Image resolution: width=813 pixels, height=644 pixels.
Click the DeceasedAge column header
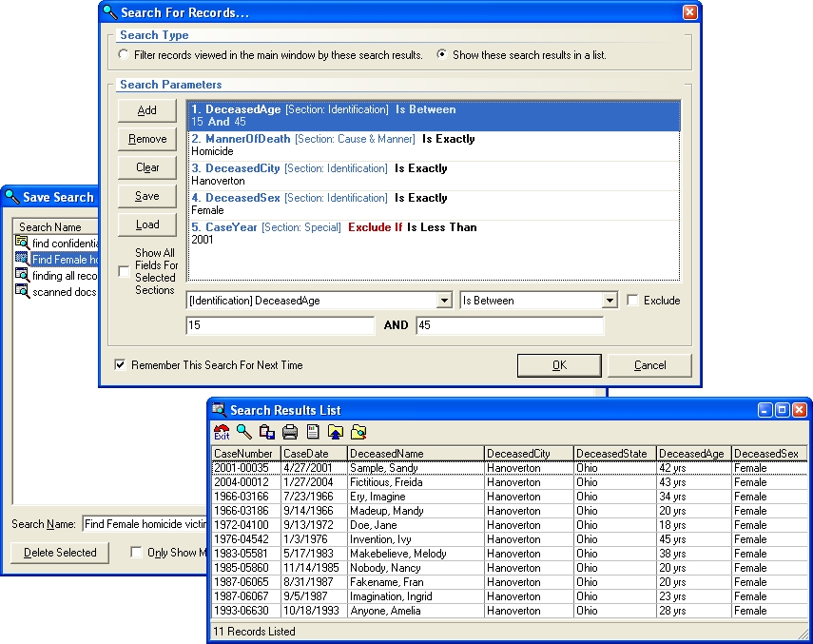tap(694, 453)
